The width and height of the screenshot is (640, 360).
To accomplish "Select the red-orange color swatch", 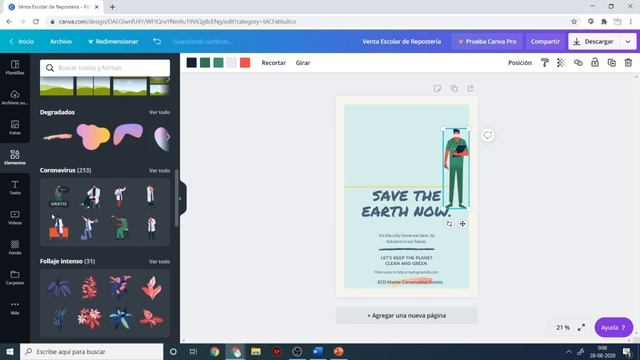I will coord(245,62).
